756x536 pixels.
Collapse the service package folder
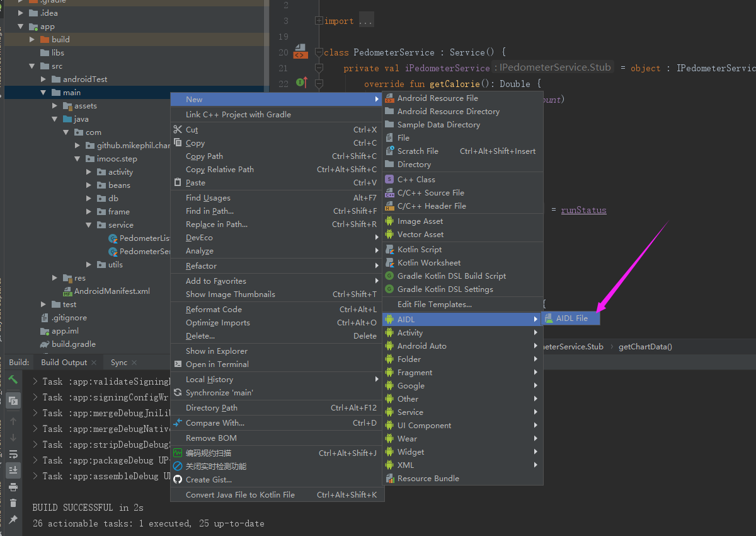[88, 224]
